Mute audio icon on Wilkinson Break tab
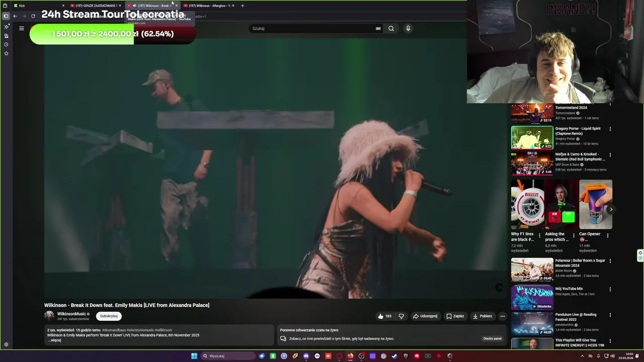644x362 pixels. coord(134,6)
